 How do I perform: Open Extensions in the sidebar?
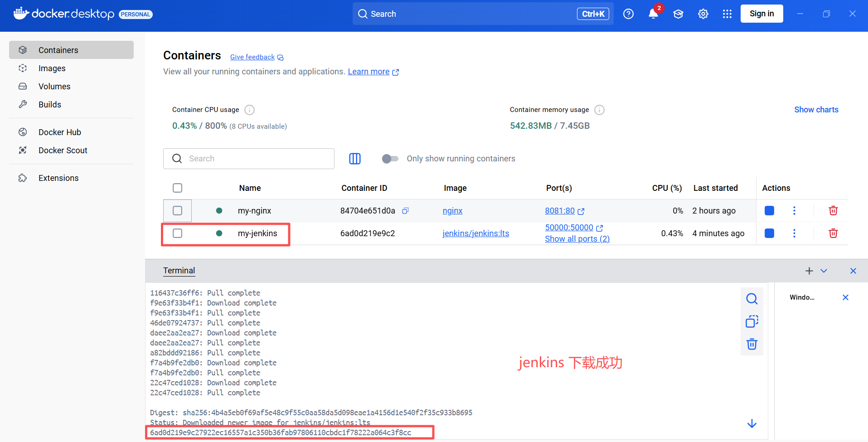tap(71, 178)
